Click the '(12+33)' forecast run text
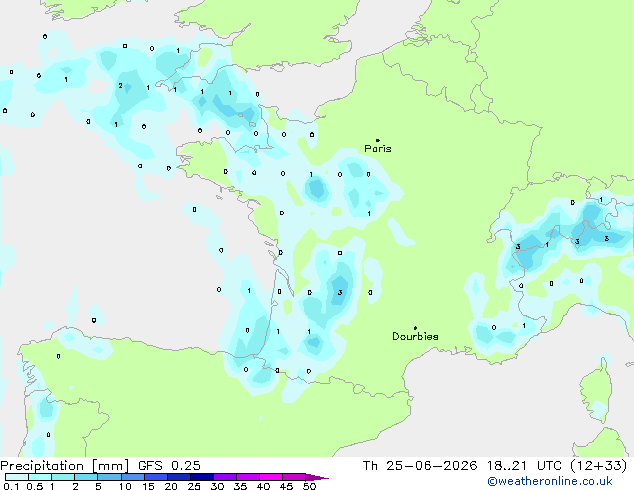The image size is (634, 490). [x=598, y=466]
